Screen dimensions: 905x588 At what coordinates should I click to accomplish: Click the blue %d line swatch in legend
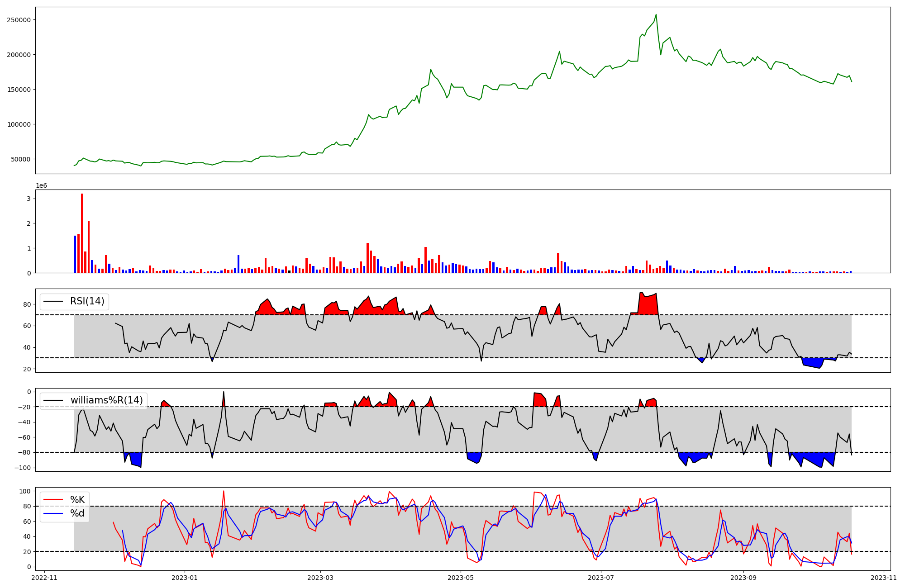(x=53, y=513)
